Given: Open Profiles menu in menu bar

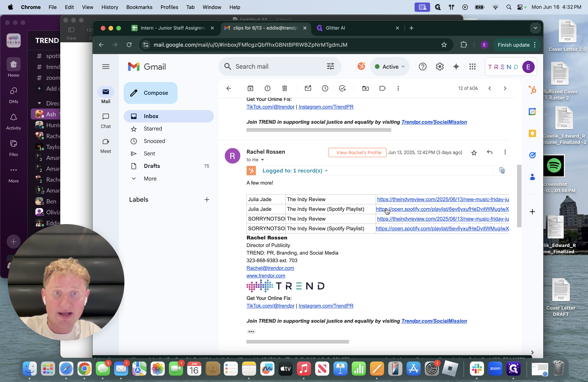Looking at the screenshot, I should pyautogui.click(x=169, y=7).
